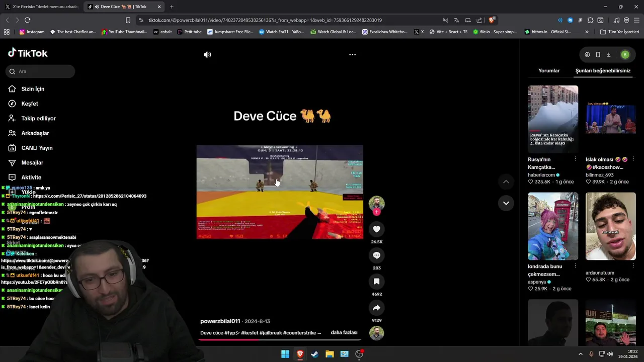Open Islak olması video thumbnail
This screenshot has width=644, height=362.
coord(610,119)
